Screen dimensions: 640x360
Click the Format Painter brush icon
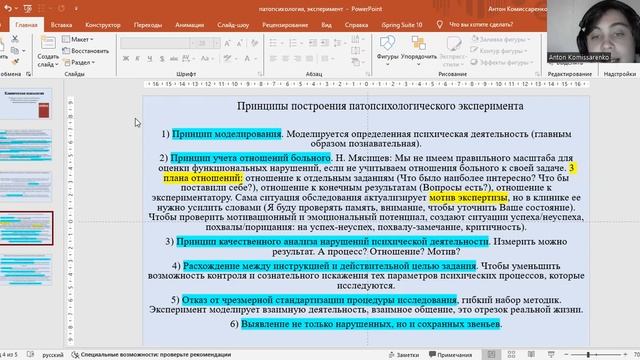point(15,62)
